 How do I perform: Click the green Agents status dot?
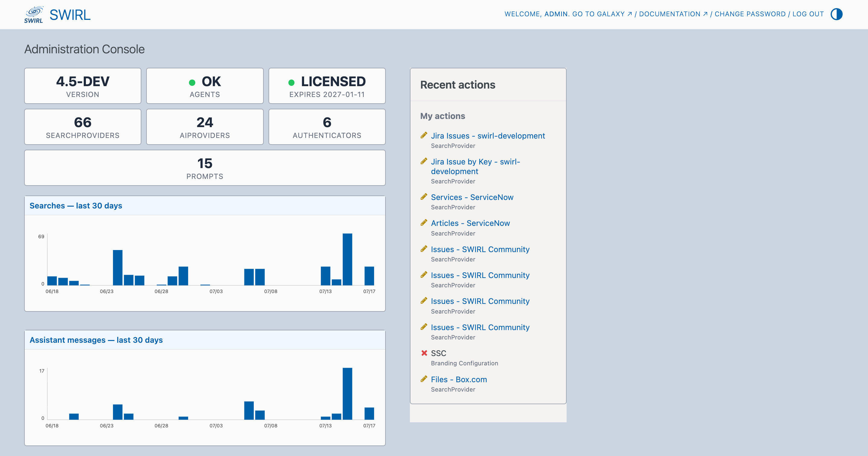tap(192, 83)
